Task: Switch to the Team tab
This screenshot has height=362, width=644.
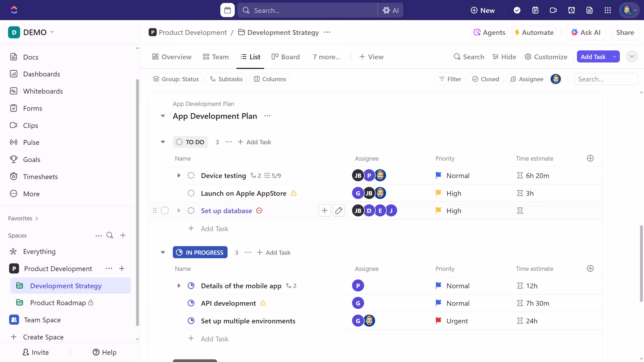Action: pyautogui.click(x=216, y=57)
